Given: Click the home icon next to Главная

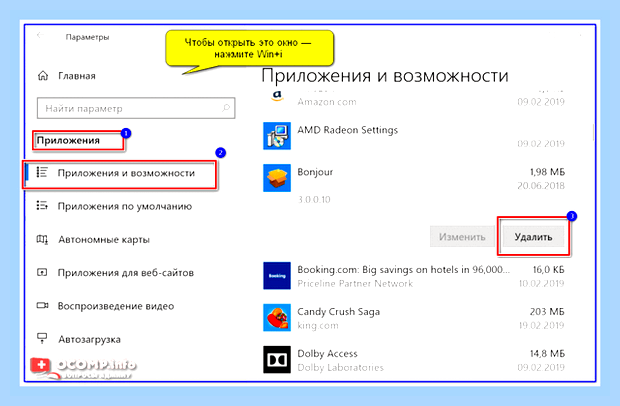Looking at the screenshot, I should point(43,76).
